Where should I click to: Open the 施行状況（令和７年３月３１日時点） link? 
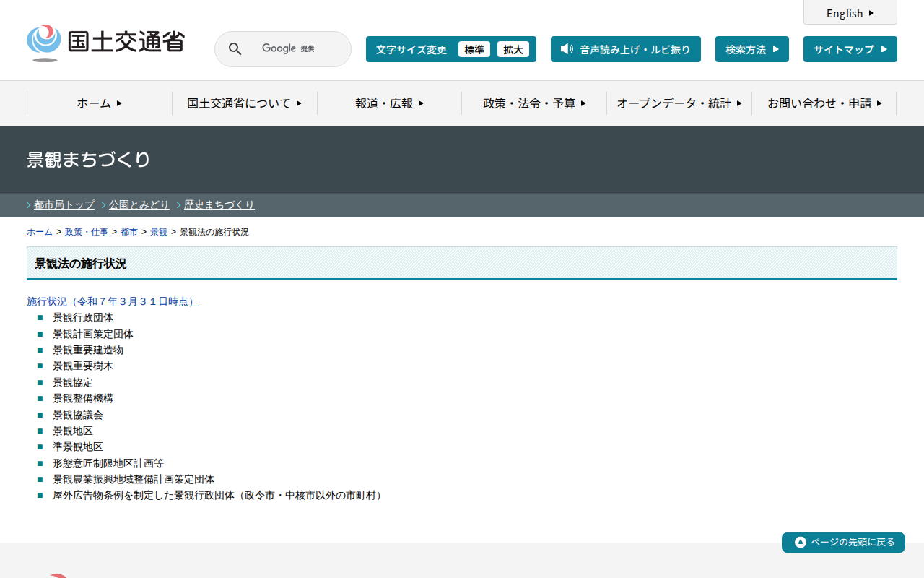pyautogui.click(x=113, y=301)
